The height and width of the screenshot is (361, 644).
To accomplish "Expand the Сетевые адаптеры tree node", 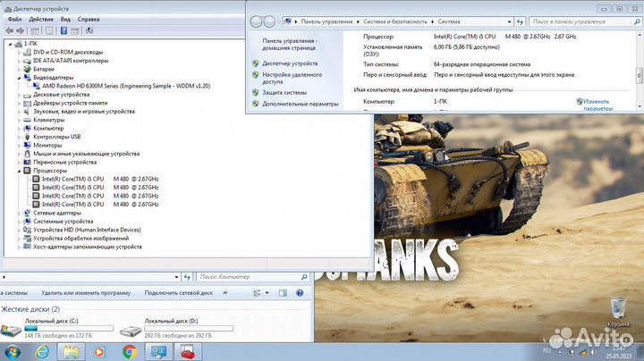I will (x=20, y=213).
